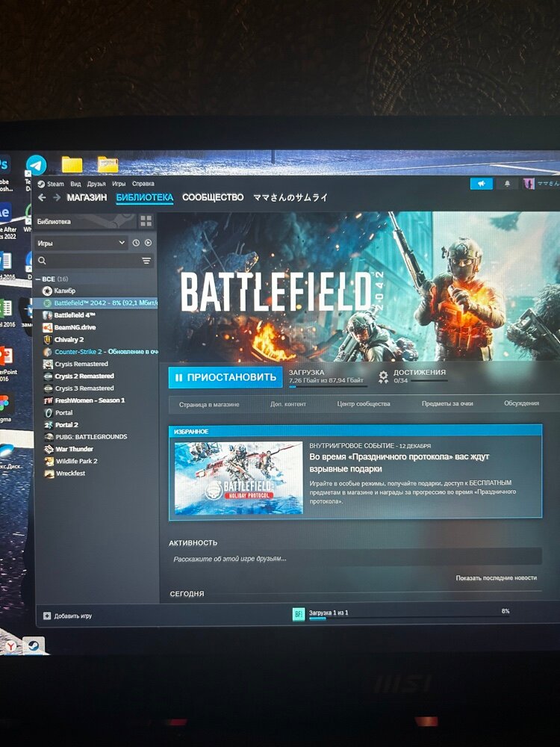The image size is (560, 747).
Task: Switch to collections grid view
Action: (x=146, y=221)
